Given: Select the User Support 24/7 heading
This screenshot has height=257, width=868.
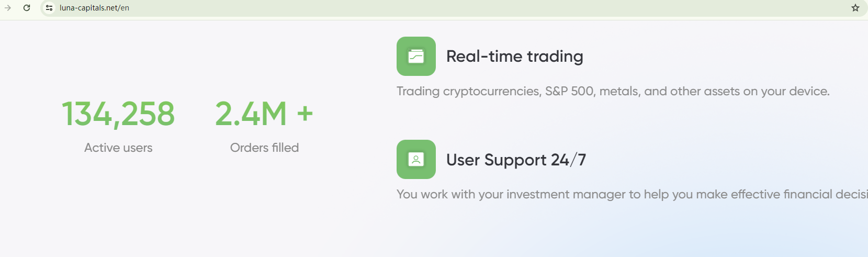Looking at the screenshot, I should [516, 160].
